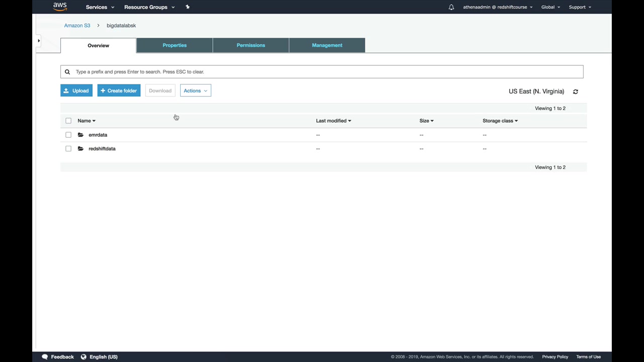Click the globe language icon

84,357
